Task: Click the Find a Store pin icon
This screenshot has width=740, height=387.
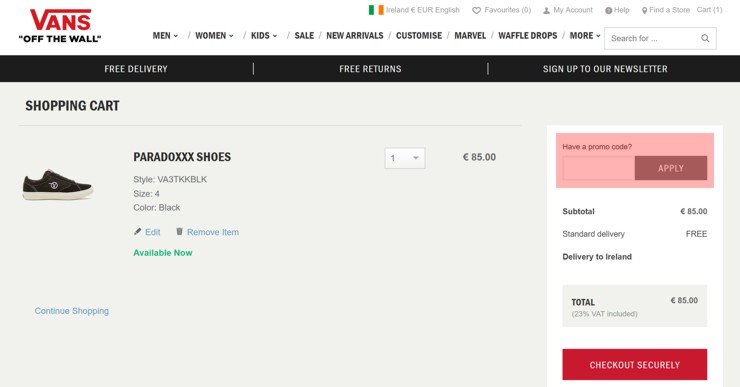Action: [x=644, y=10]
